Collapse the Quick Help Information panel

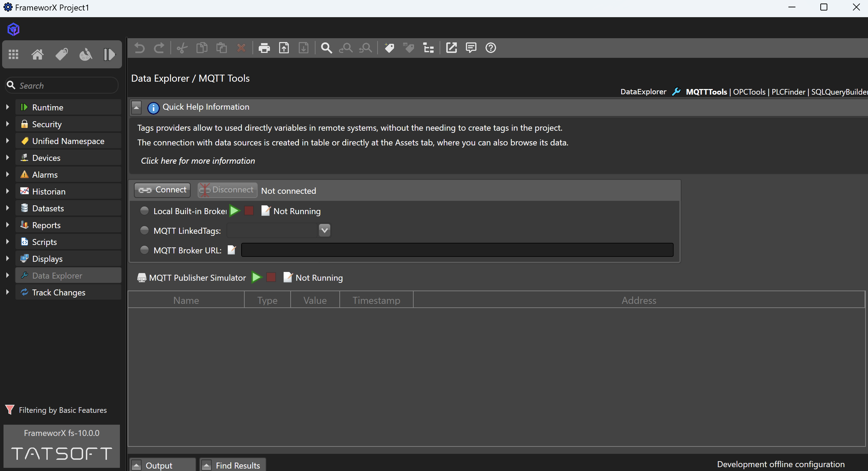(x=136, y=107)
